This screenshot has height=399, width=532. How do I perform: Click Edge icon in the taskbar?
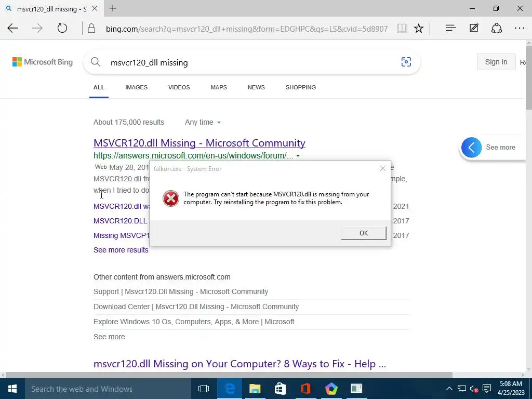click(x=229, y=389)
